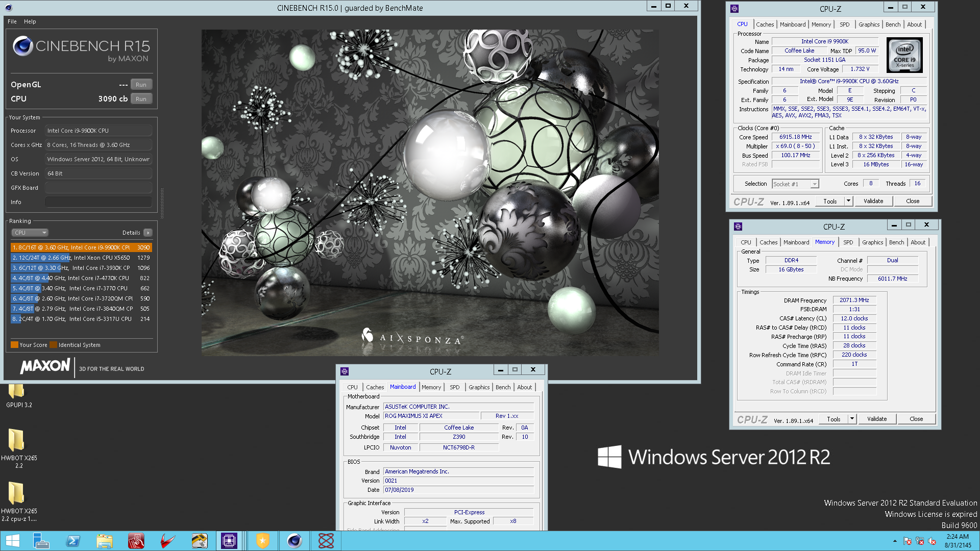Click the Cinebench side panel resize grip
This screenshot has width=980, height=551.
[x=162, y=203]
